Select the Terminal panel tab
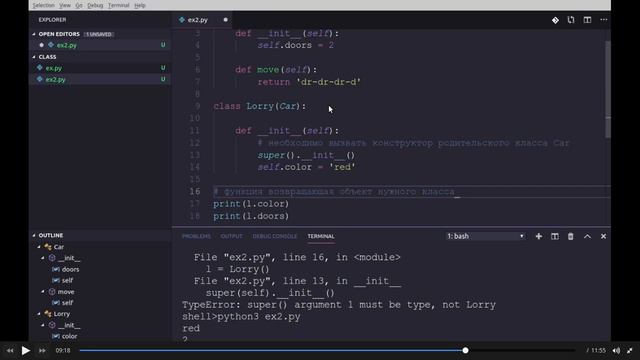The width and height of the screenshot is (640, 360). (x=321, y=236)
